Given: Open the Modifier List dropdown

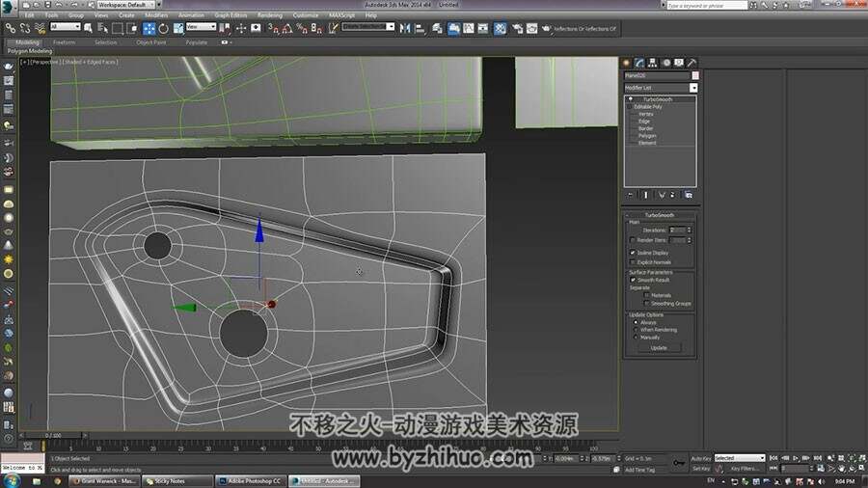Looking at the screenshot, I should [661, 88].
